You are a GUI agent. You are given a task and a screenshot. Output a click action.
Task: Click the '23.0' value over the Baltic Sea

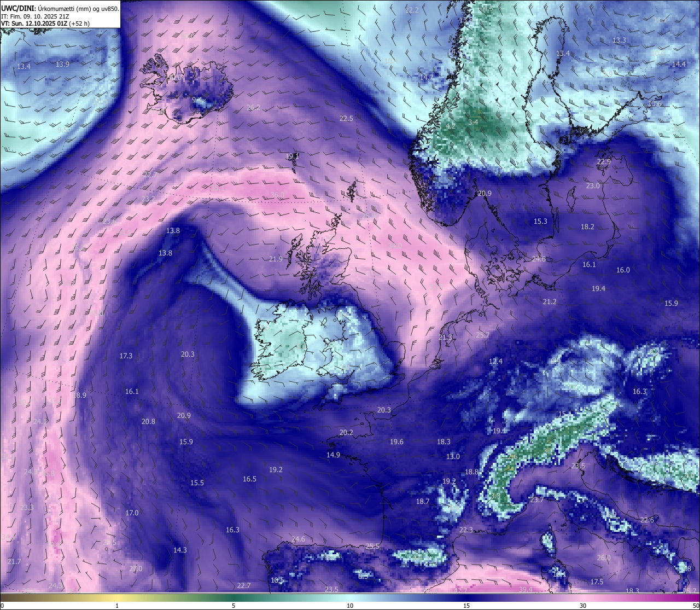click(593, 185)
